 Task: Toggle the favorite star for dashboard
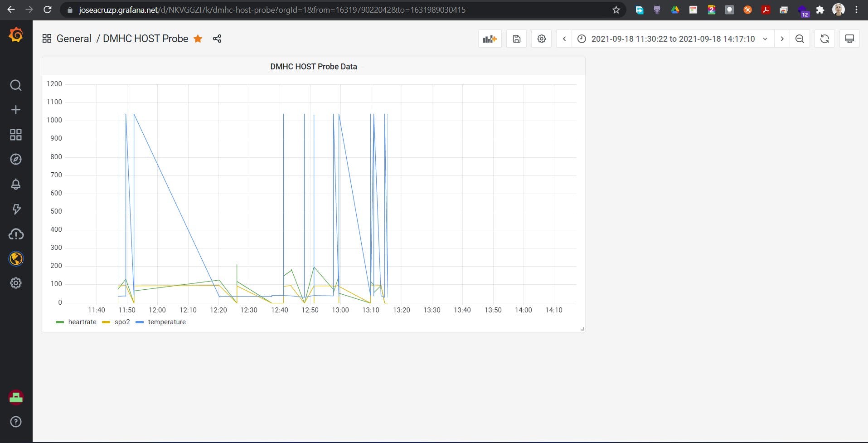click(x=198, y=39)
